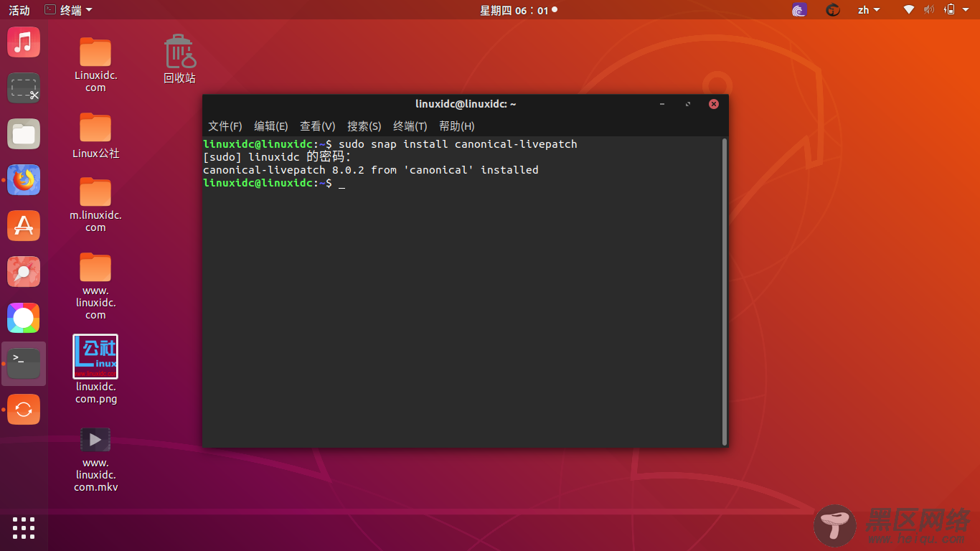Close the terminal window
Image resolution: width=980 pixels, height=551 pixels.
pyautogui.click(x=714, y=104)
